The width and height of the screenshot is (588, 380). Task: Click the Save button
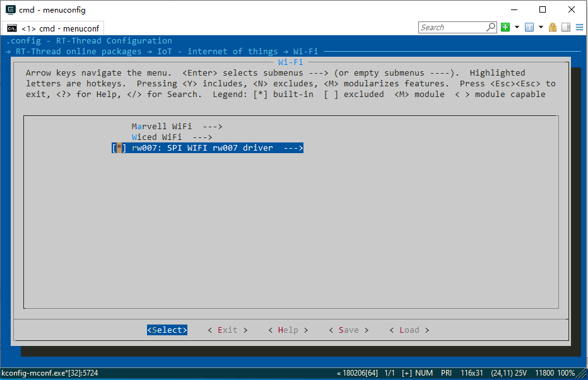click(348, 330)
